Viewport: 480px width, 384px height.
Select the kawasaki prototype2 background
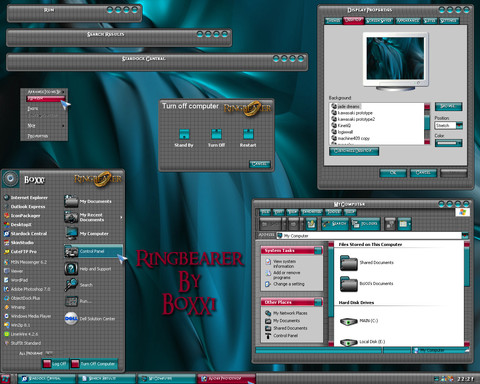tap(353, 119)
